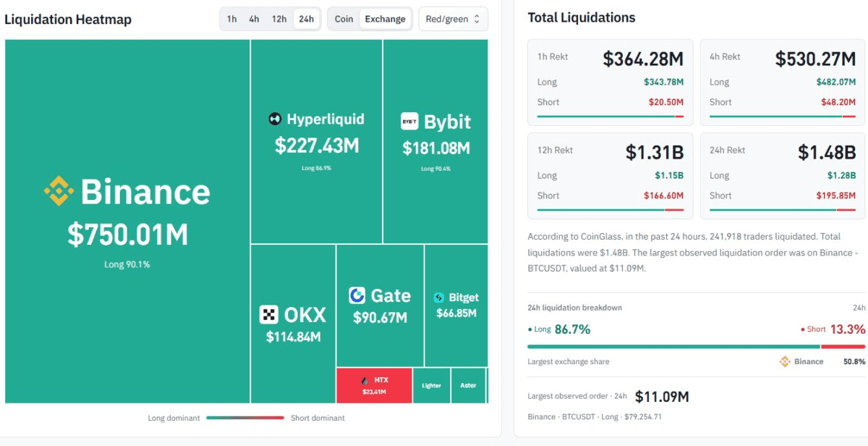Click the largest observed order $11.09M value

tap(662, 397)
